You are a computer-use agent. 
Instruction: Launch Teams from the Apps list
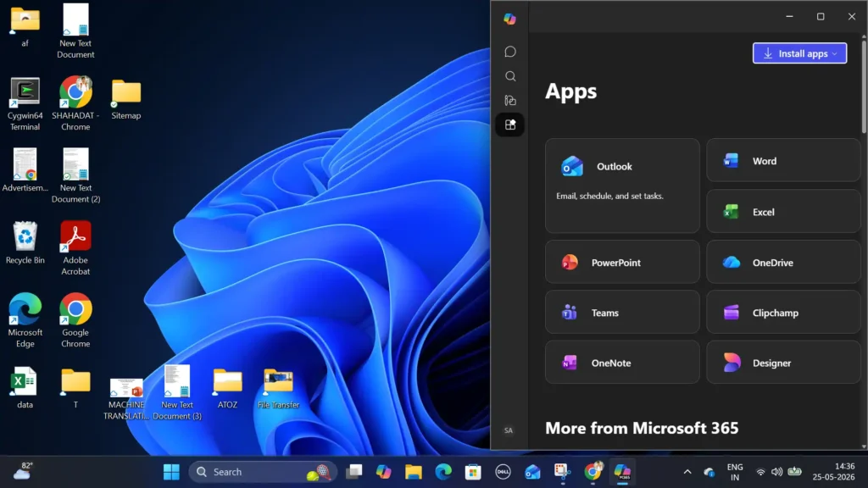coord(622,313)
